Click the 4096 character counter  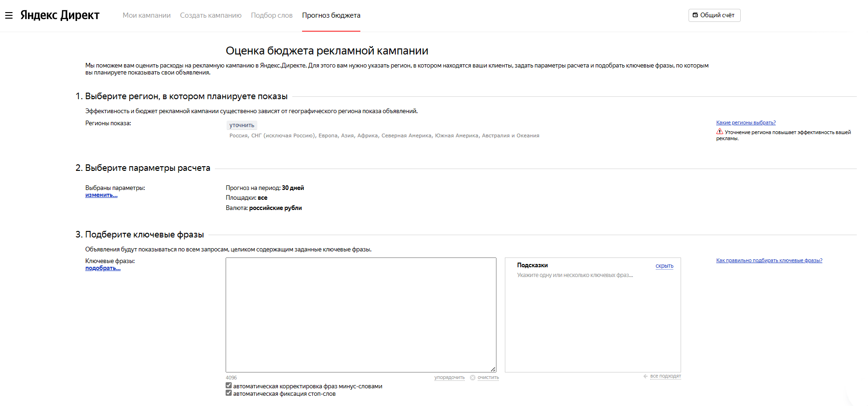231,378
